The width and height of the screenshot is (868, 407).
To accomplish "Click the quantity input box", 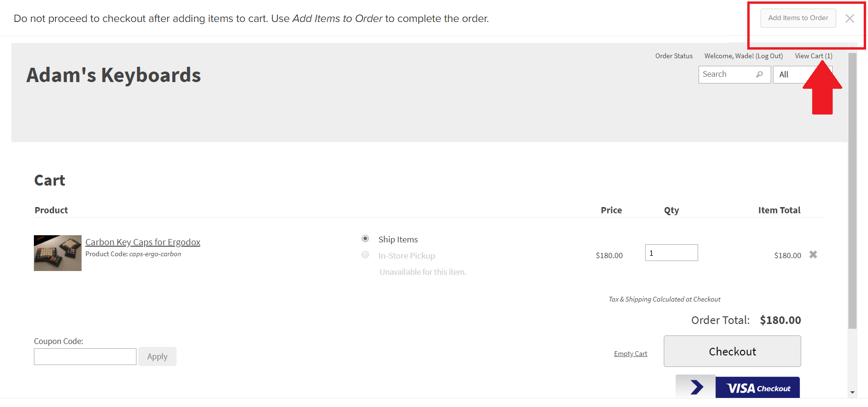I will (671, 252).
